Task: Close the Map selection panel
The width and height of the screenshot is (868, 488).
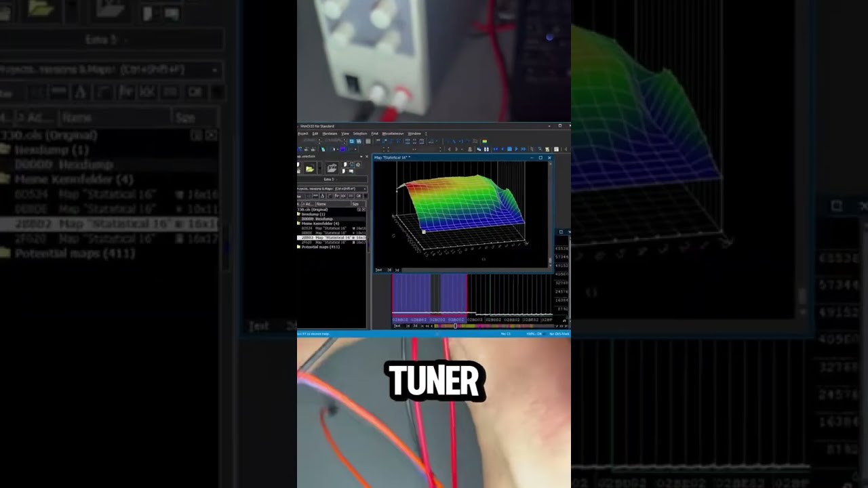Action: (367, 157)
